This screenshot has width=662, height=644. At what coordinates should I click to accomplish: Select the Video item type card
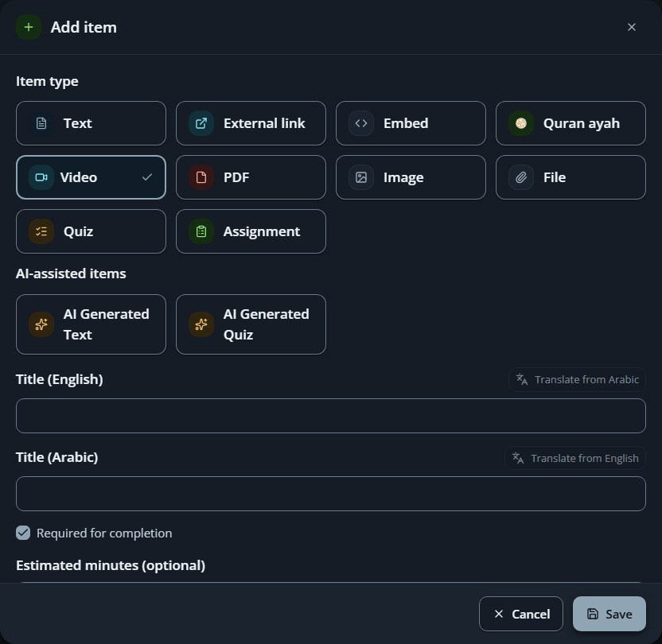tap(91, 177)
